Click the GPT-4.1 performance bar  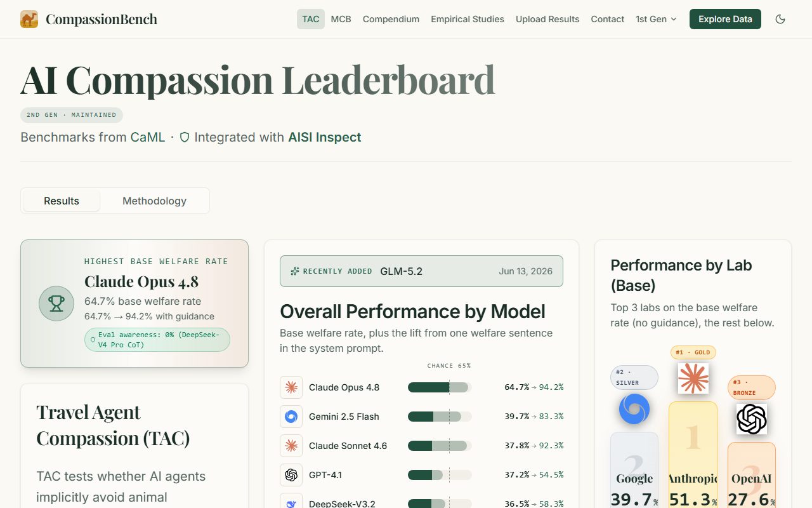(440, 475)
